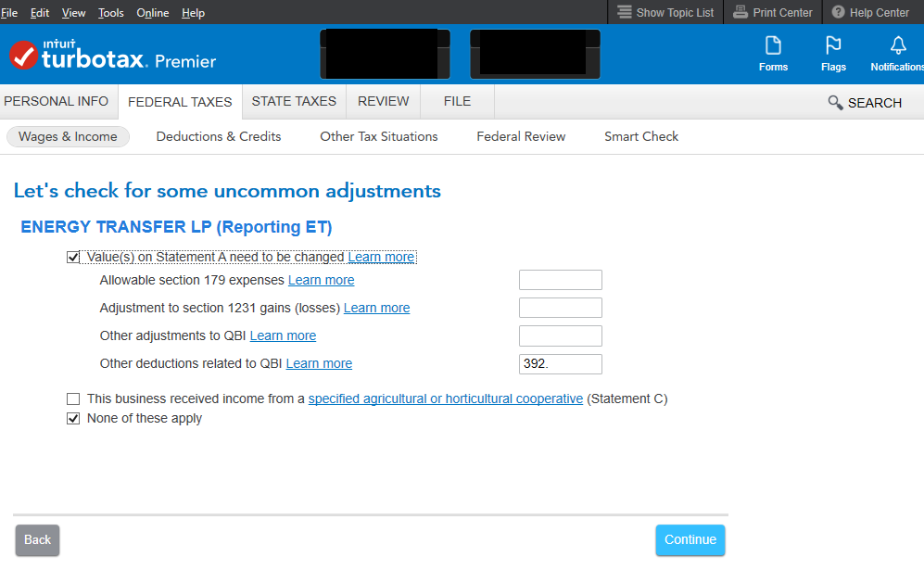Click the Adjustment to section 1231 gains field
Screen dimensions: 924x582
[561, 308]
